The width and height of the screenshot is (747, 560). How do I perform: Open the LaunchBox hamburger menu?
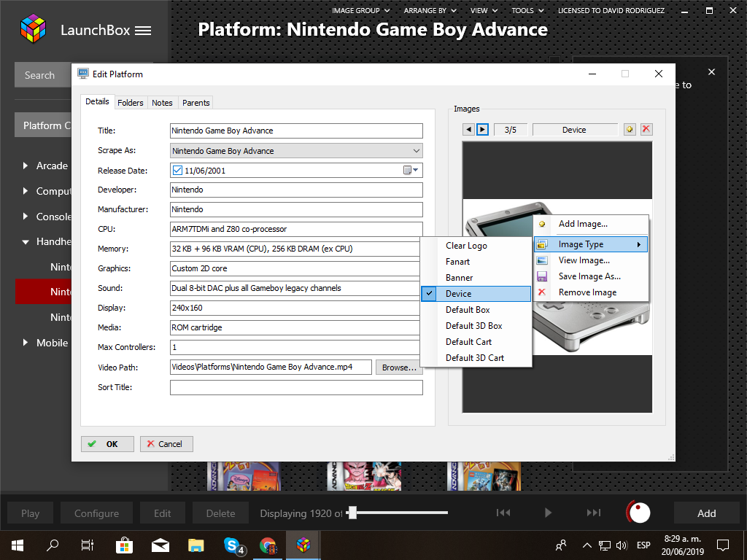click(x=143, y=31)
